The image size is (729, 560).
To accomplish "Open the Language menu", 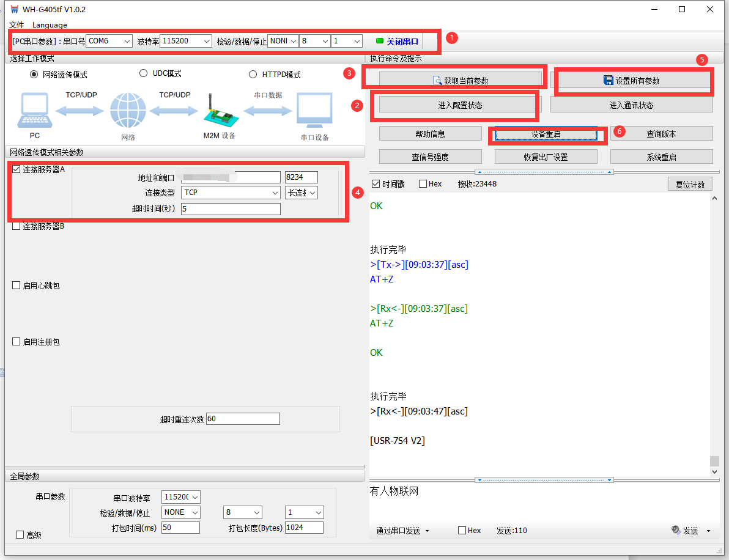I will coord(50,25).
